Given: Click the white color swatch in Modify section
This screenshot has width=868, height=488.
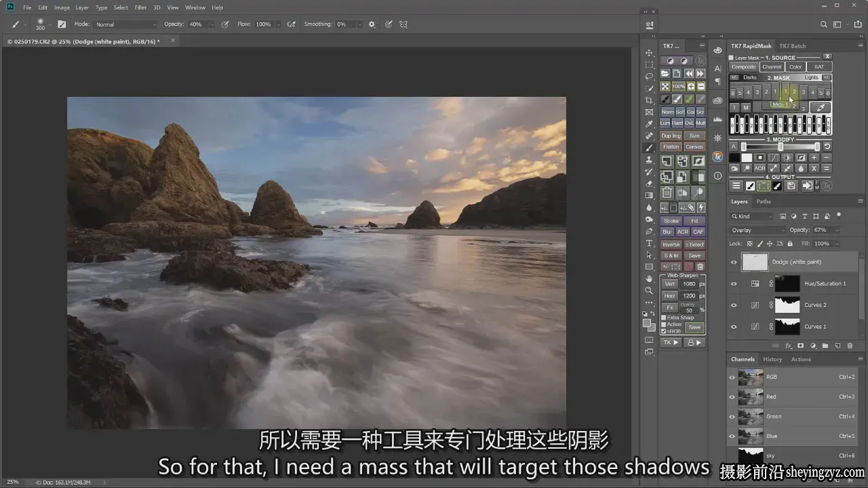Looking at the screenshot, I should [747, 158].
